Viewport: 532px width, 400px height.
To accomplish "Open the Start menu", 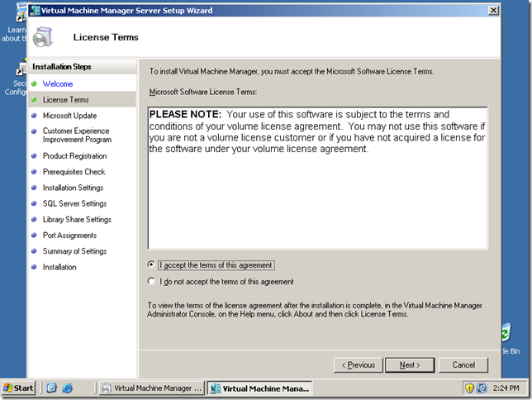I will (19, 388).
